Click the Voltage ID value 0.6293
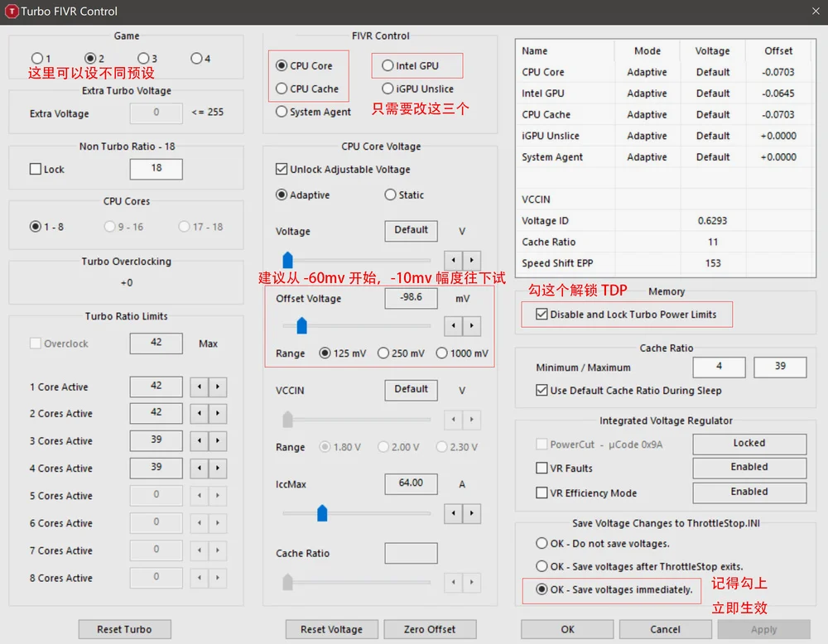Image resolution: width=828 pixels, height=644 pixels. pyautogui.click(x=712, y=221)
